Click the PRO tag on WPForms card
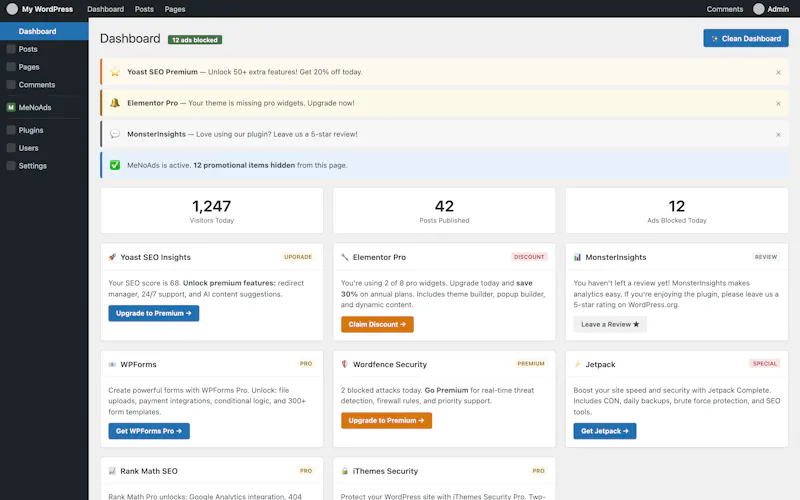 coord(306,364)
